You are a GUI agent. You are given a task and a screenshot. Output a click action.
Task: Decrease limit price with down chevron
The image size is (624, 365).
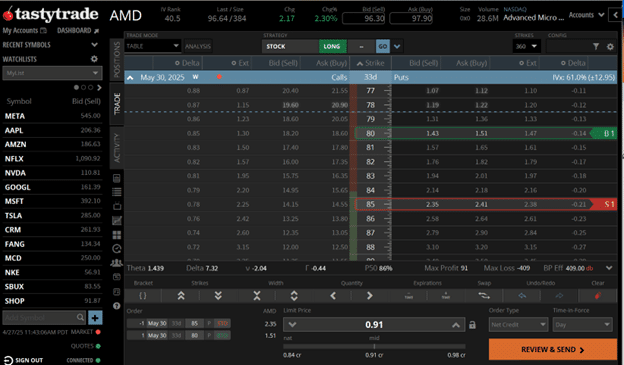pyautogui.click(x=292, y=325)
